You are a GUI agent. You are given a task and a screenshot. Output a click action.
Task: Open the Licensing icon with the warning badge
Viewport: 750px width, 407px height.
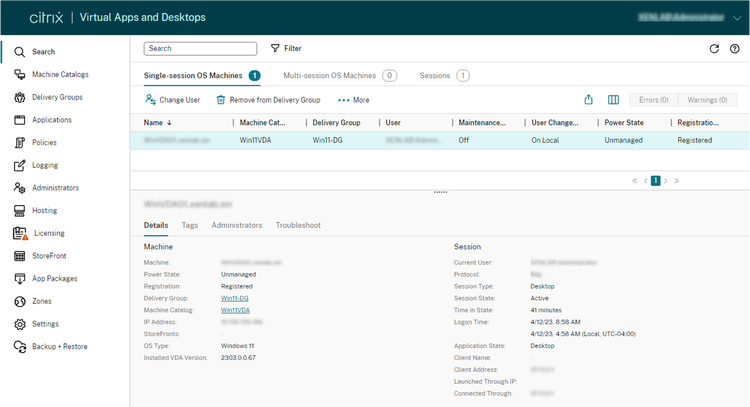[x=21, y=233]
